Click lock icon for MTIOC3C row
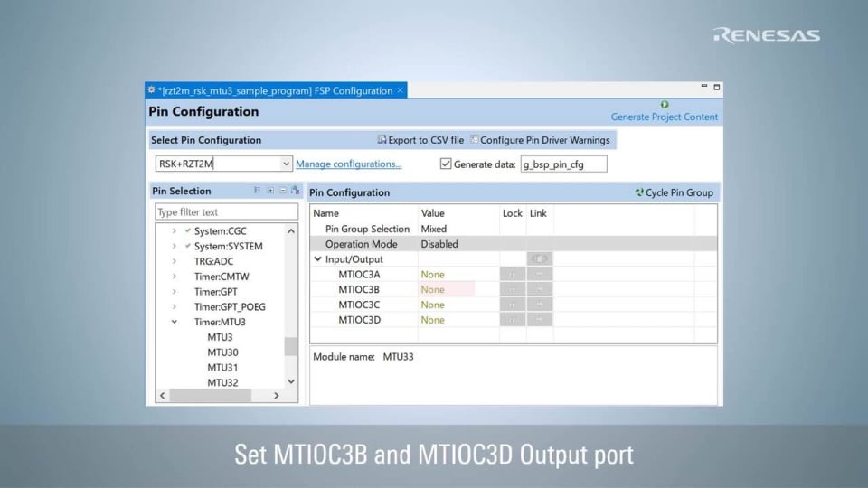This screenshot has height=488, width=868. [x=512, y=305]
